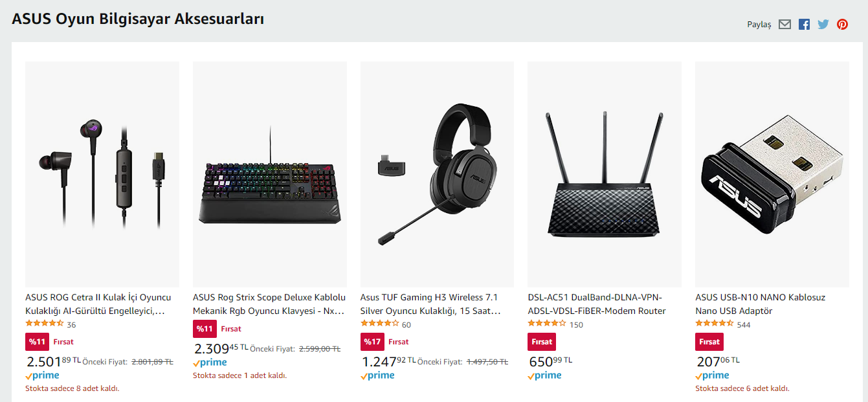This screenshot has height=402, width=868.
Task: View star rating of TUF Gaming H3
Action: coord(379,324)
